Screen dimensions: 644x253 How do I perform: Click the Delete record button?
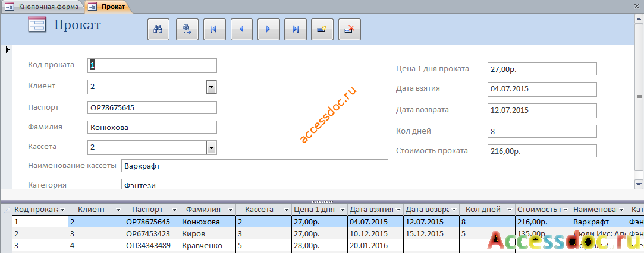[350, 29]
